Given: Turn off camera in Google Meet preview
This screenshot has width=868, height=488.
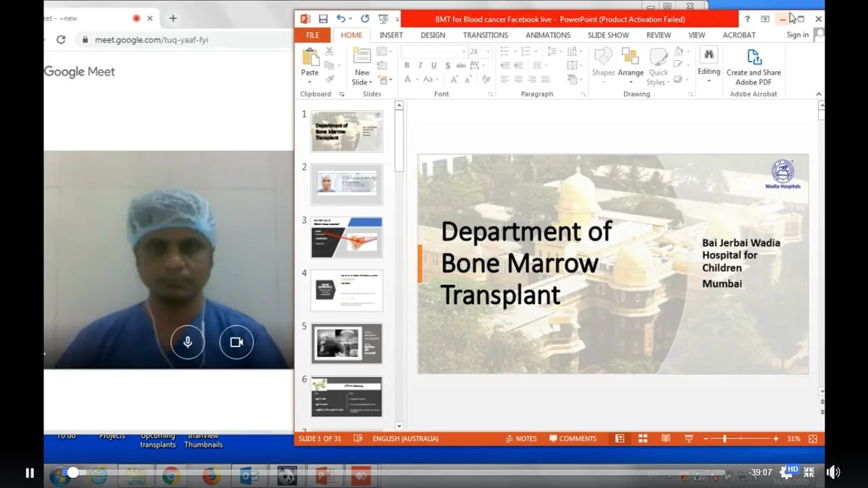Looking at the screenshot, I should pyautogui.click(x=237, y=342).
